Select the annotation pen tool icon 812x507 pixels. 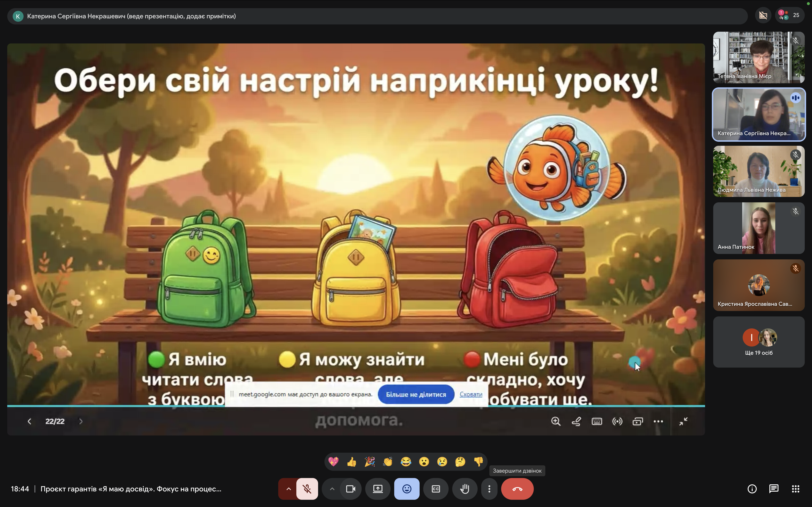point(576,421)
